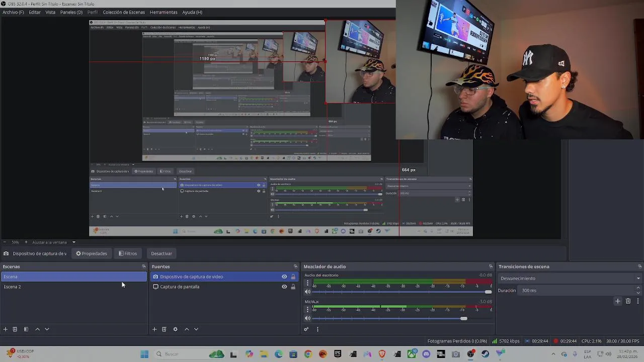Viewport: 644px width, 362px height.
Task: Remove selected source with trash icon
Action: click(x=164, y=329)
